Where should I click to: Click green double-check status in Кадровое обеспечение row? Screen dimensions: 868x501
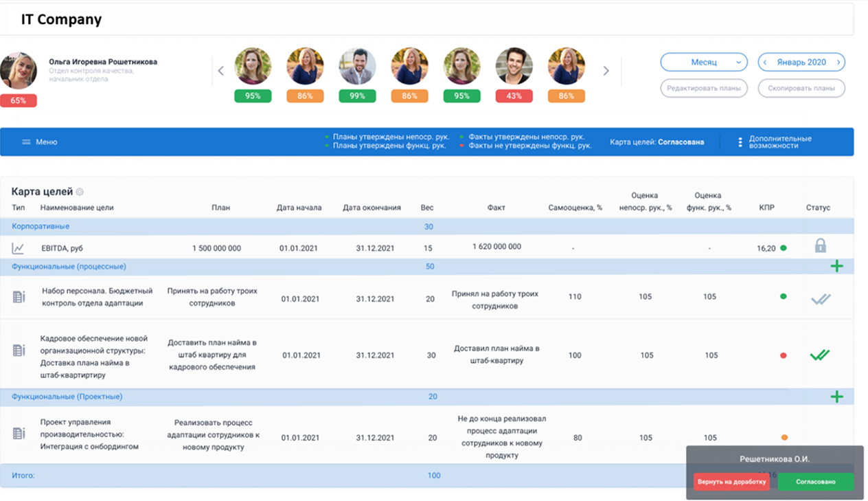click(x=819, y=355)
